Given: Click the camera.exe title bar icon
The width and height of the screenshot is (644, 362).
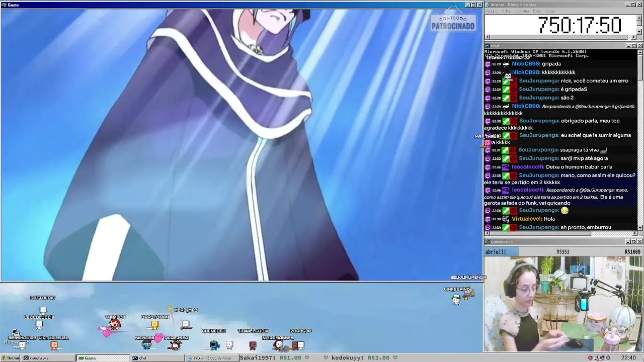Looking at the screenshot, I should (488, 242).
